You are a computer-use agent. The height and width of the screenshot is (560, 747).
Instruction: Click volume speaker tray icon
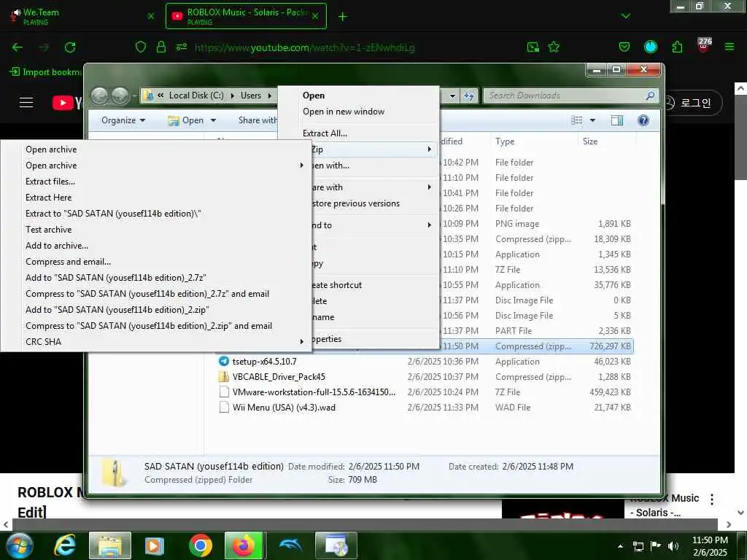click(x=673, y=546)
